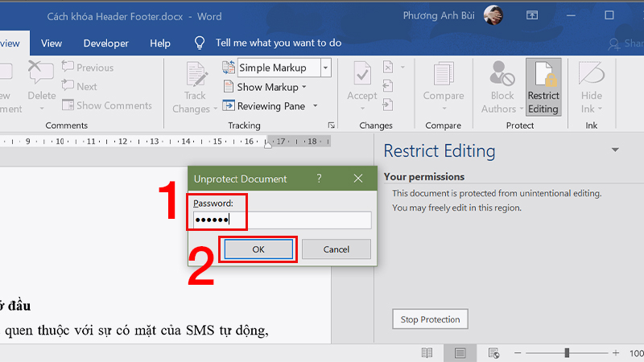This screenshot has height=362, width=644.
Task: Open the Reviewing Pane
Action: pyautogui.click(x=264, y=106)
